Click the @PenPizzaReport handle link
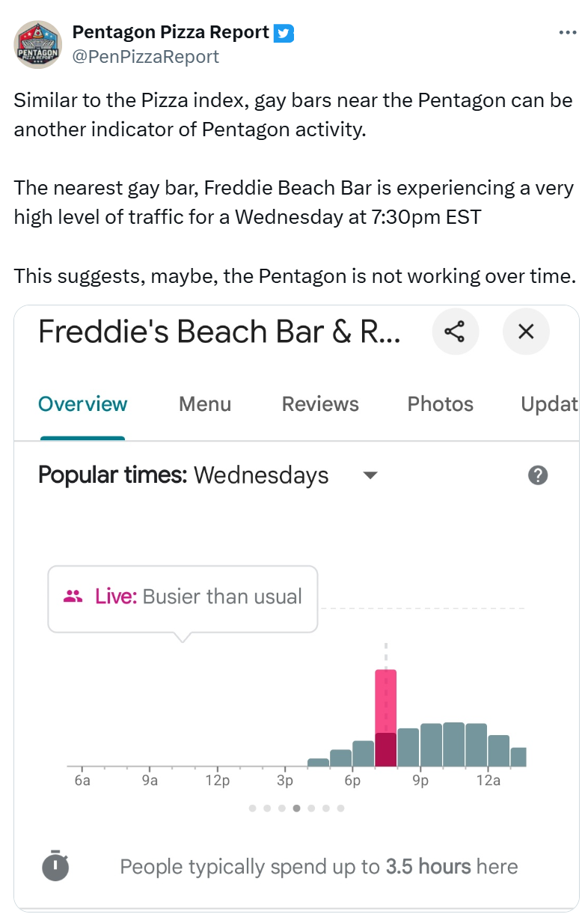The height and width of the screenshot is (920, 588). click(x=146, y=56)
